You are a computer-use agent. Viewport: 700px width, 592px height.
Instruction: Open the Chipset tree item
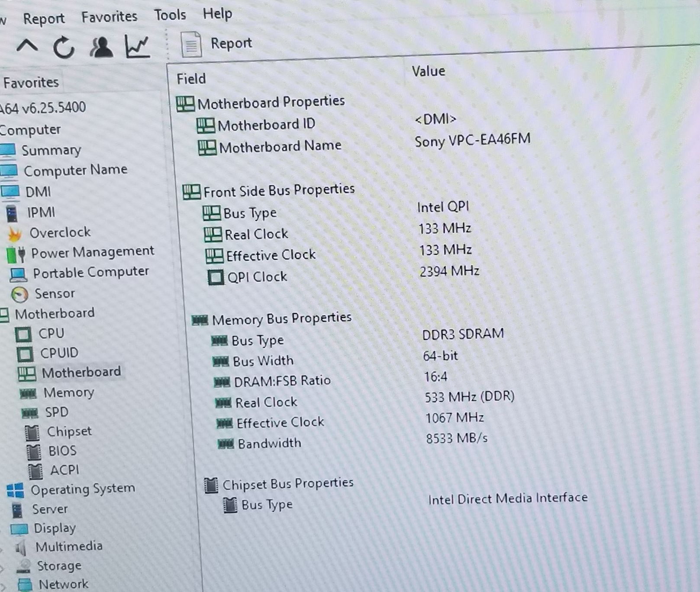(x=69, y=431)
